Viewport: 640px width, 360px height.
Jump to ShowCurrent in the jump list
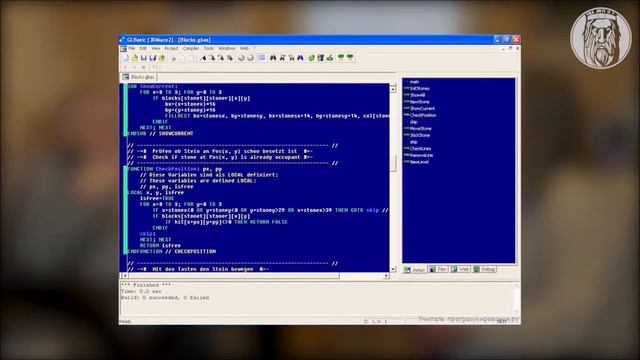coord(422,109)
